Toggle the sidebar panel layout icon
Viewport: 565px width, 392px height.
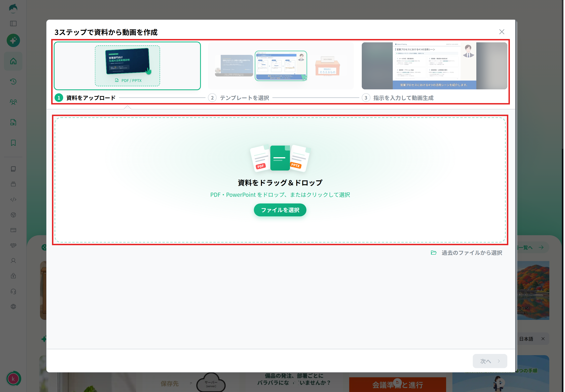[x=13, y=24]
